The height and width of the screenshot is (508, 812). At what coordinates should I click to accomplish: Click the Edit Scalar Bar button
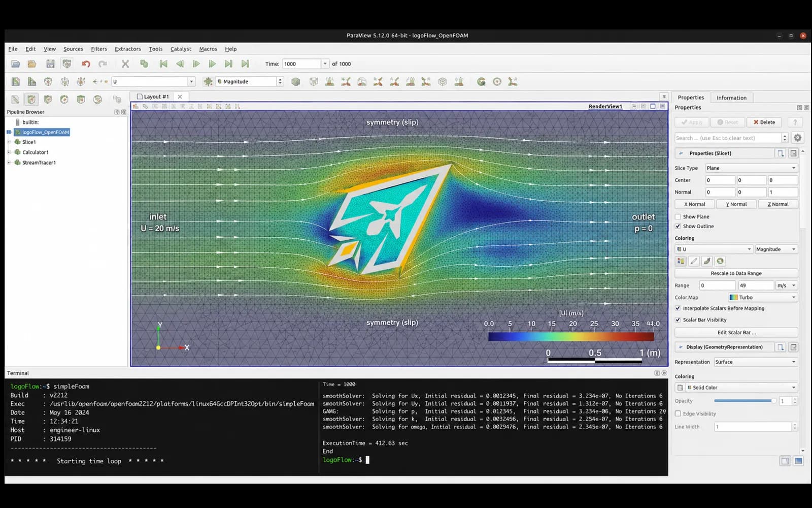pos(736,333)
